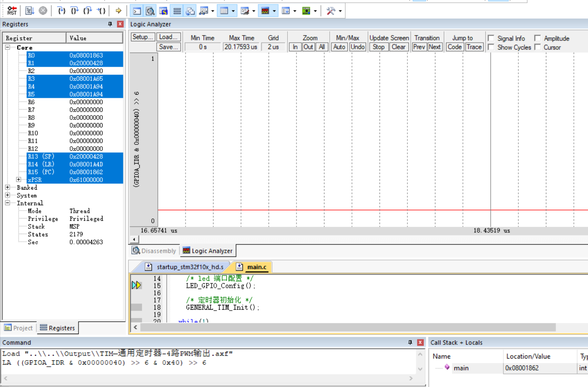Click the Step Over debug icon

74,10
